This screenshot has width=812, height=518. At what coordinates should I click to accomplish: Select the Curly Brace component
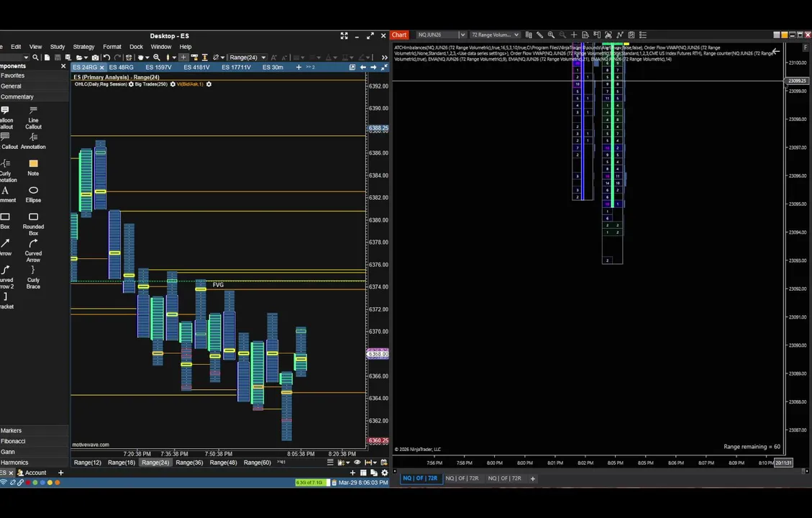click(33, 277)
